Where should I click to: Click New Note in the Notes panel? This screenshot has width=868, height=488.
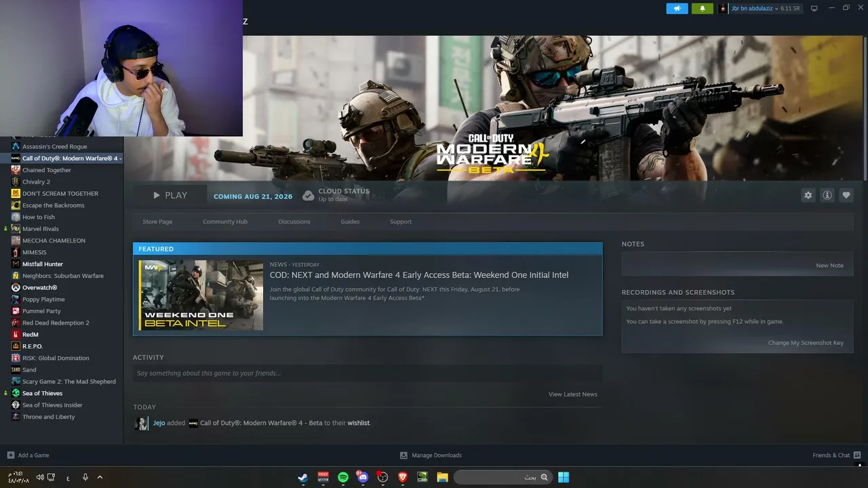click(x=829, y=266)
